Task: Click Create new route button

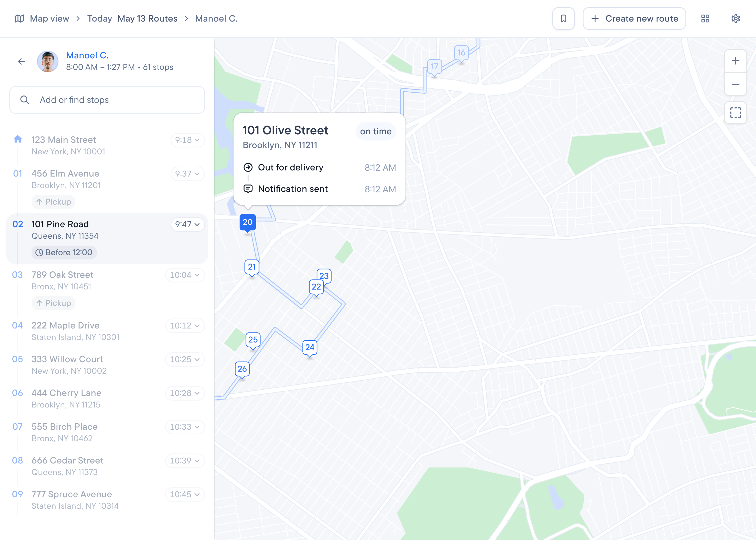Action: point(634,19)
